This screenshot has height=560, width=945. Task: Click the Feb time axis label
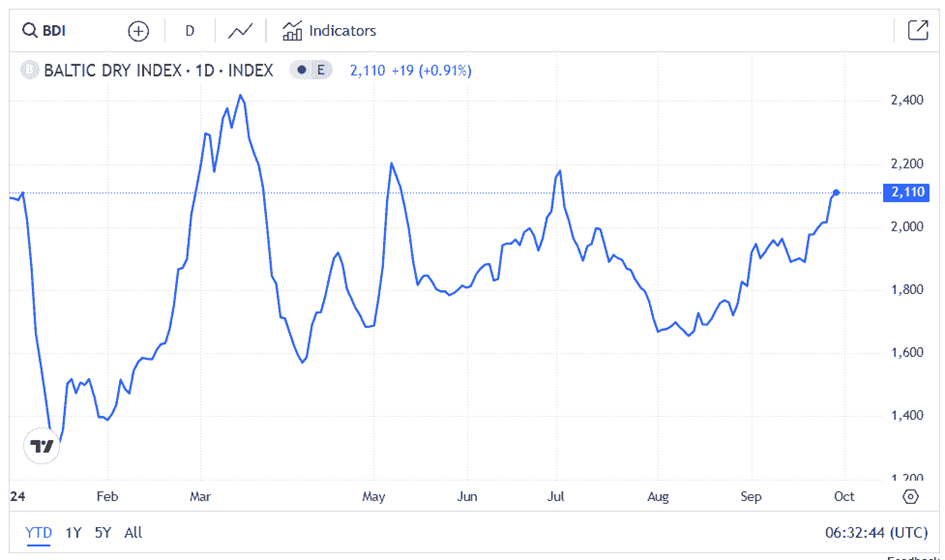point(107,497)
